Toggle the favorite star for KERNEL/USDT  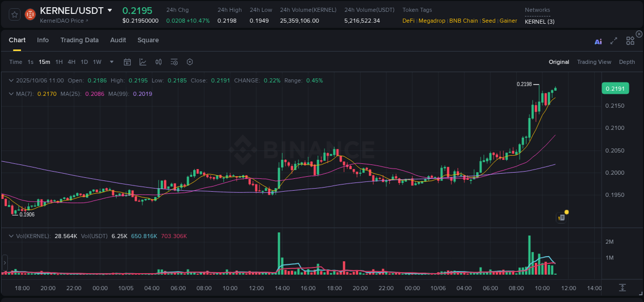pyautogui.click(x=14, y=14)
